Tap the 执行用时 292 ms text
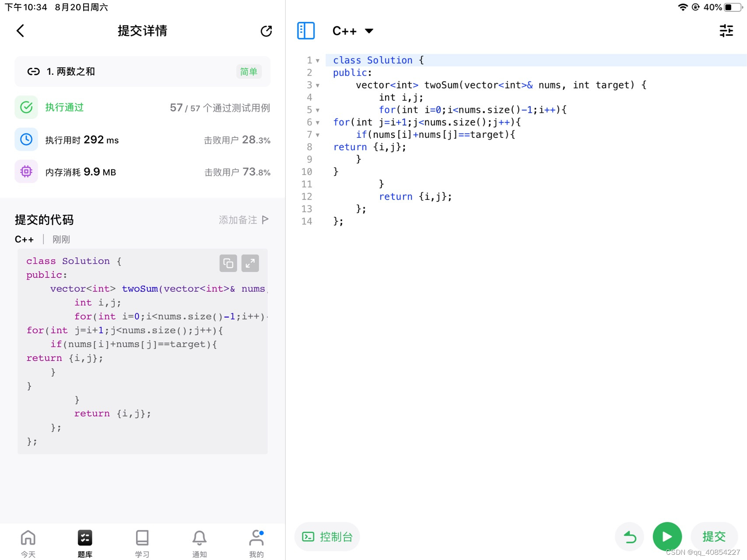This screenshot has width=747, height=560. coord(82,140)
